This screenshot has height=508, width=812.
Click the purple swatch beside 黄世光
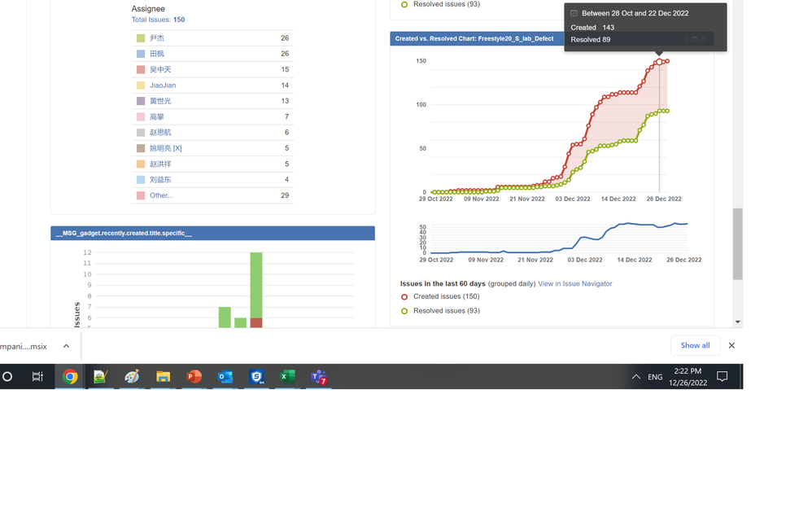coord(141,101)
